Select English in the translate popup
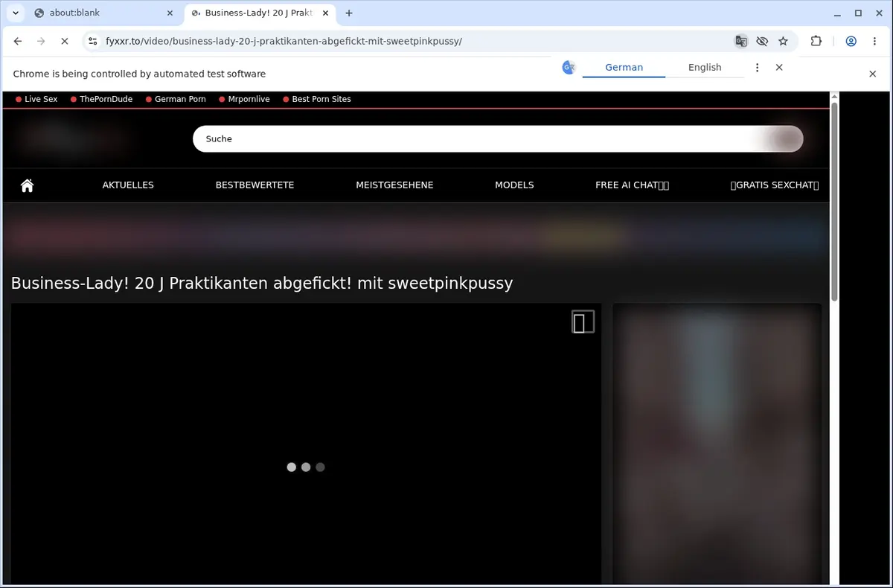Image resolution: width=893 pixels, height=588 pixels. tap(705, 67)
